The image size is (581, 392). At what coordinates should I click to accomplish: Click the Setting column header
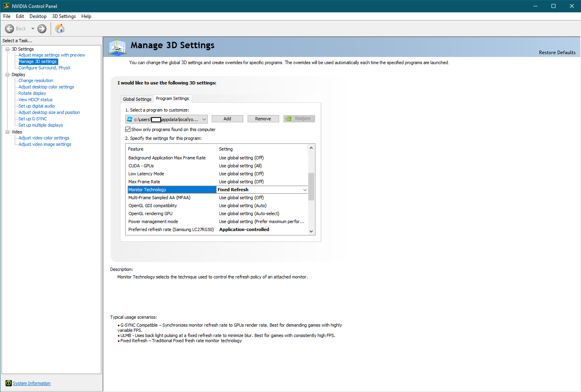pos(262,149)
